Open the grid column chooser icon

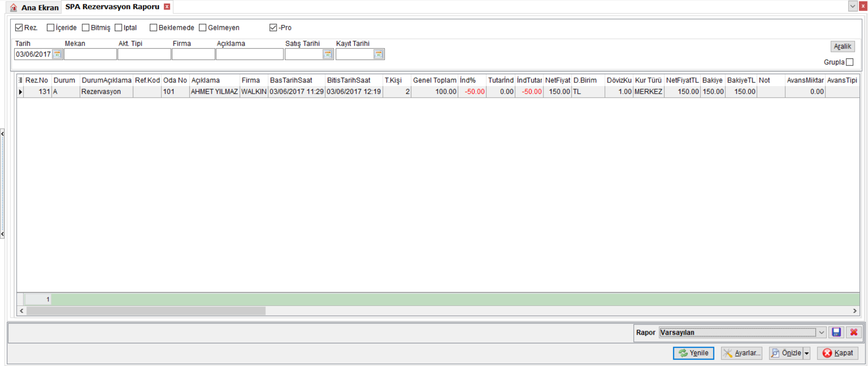[x=20, y=80]
